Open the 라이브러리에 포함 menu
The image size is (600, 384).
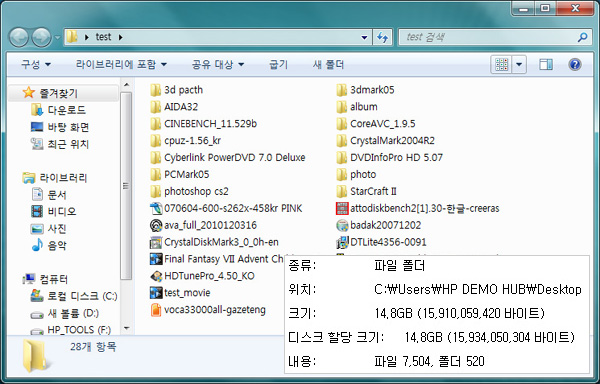[x=121, y=64]
